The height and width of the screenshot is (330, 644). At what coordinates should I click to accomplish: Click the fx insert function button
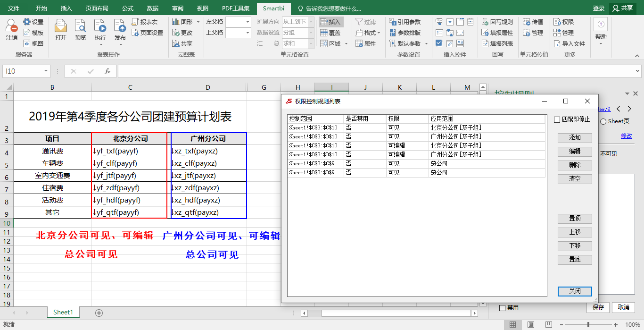point(107,71)
